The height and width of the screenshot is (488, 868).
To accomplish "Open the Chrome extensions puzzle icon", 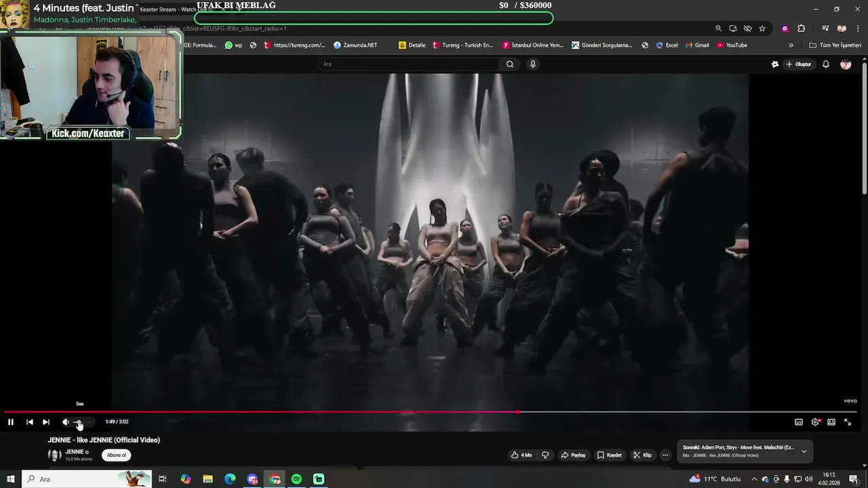I will coord(801,28).
